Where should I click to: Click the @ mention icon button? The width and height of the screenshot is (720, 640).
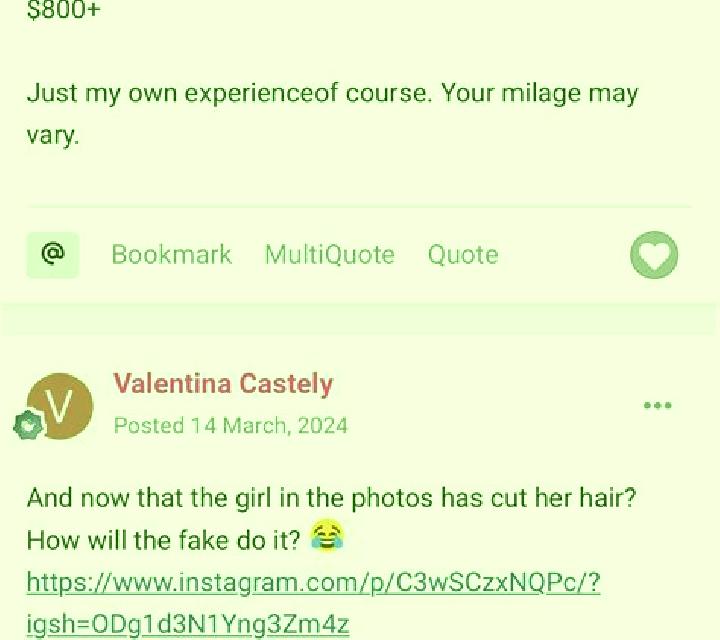[x=53, y=255]
